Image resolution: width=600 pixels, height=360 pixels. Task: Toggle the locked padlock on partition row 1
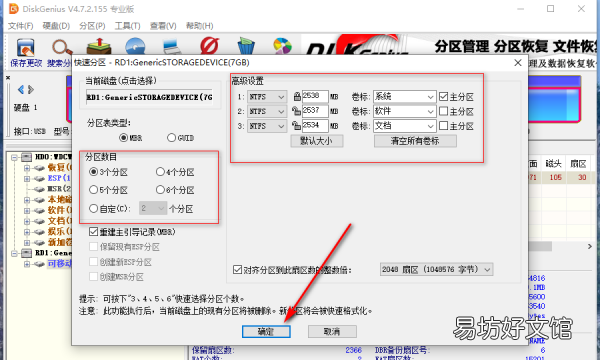tap(297, 96)
